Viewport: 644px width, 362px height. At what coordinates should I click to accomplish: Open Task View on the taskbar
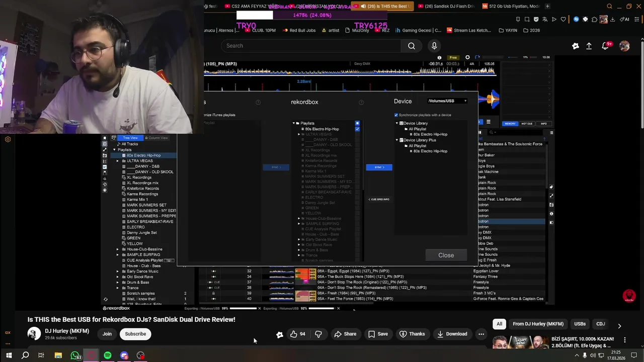[41, 355]
